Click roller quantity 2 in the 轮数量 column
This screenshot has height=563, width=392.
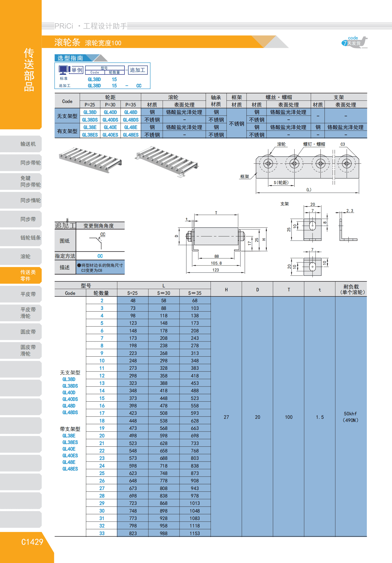(102, 300)
